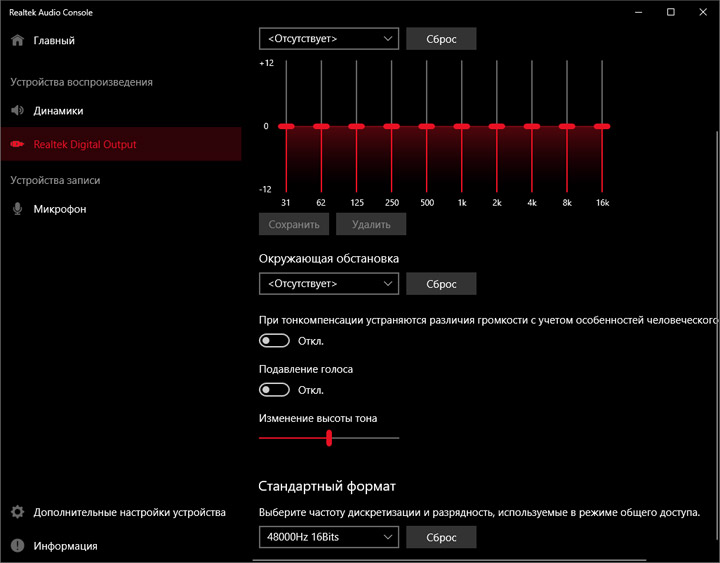Toggle the loudness equalization switch
Viewport: 720px width, 563px height.
click(x=274, y=341)
